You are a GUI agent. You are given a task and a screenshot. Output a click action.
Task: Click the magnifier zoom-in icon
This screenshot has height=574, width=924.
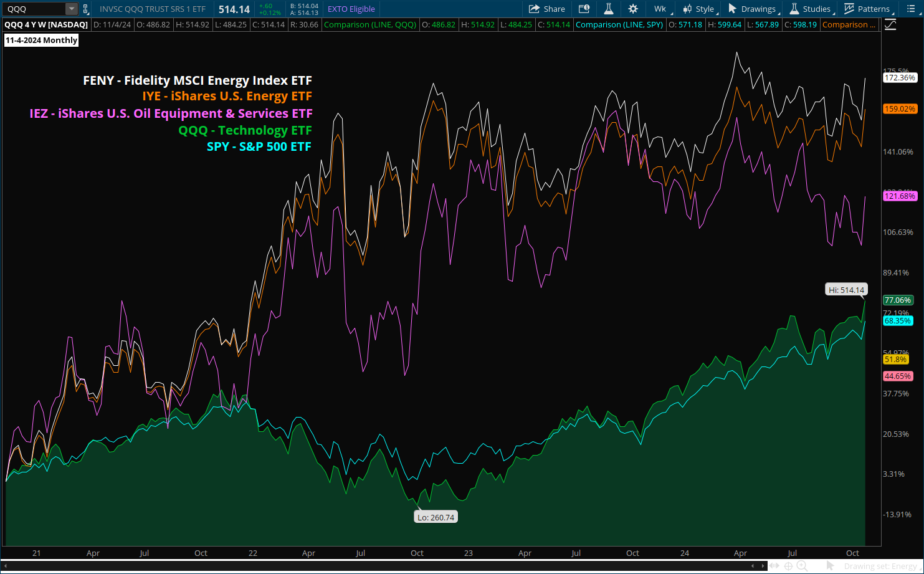803,566
